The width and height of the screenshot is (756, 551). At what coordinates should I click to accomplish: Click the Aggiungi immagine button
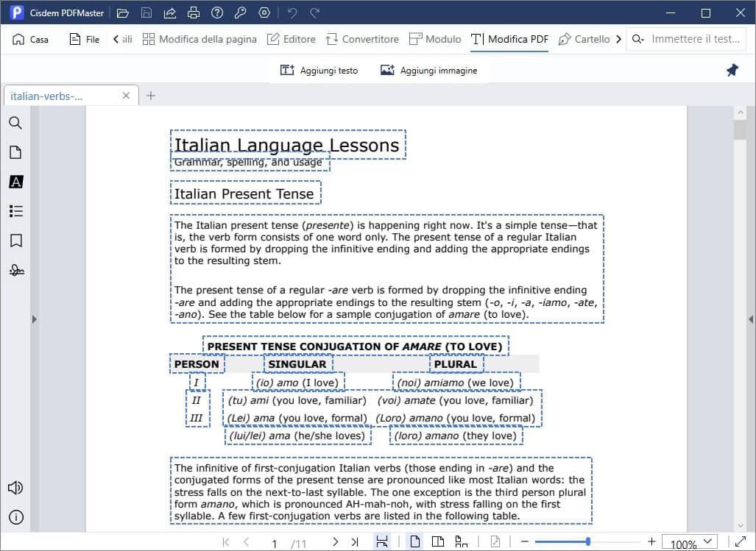428,70
